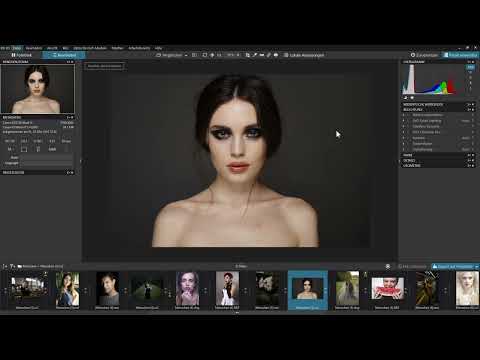Toggle highlight clipping warning icon
Viewport: 480px width, 360px height.
tap(412, 98)
